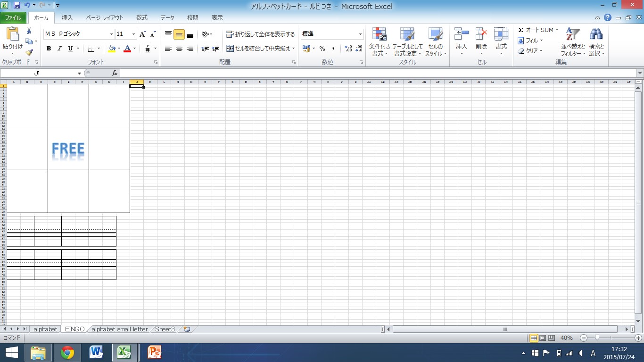Click the Cut scissors icon
This screenshot has width=644, height=362.
tap(29, 31)
